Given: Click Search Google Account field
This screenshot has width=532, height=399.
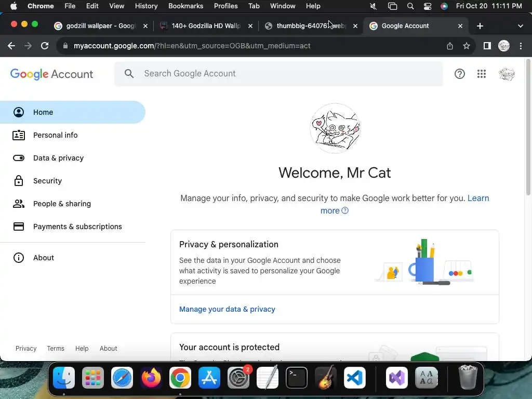Looking at the screenshot, I should (278, 74).
